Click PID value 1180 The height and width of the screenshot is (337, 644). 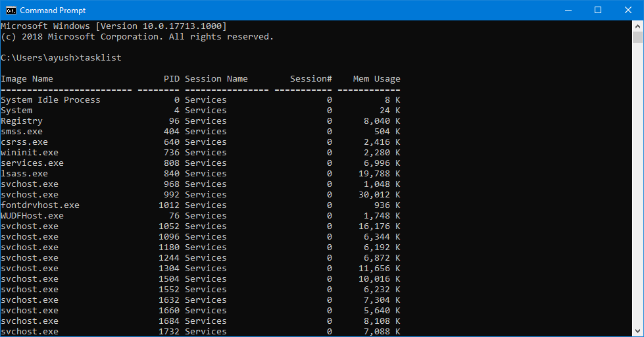coord(169,247)
